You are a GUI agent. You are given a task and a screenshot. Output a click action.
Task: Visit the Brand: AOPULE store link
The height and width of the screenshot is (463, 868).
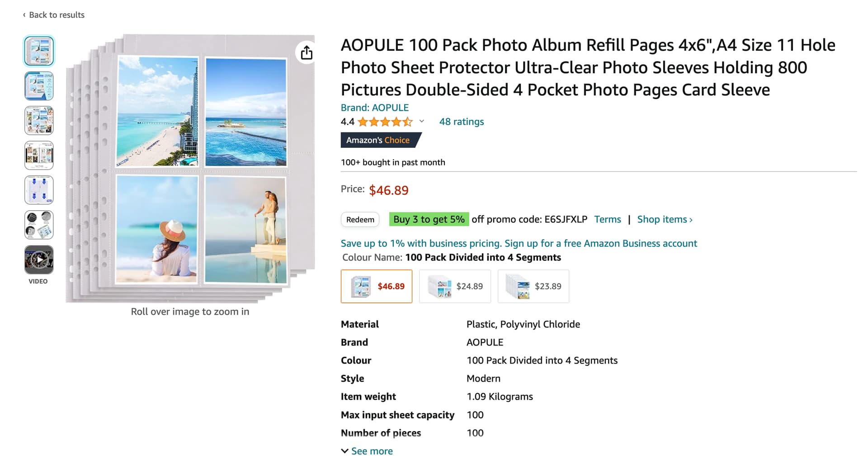point(375,108)
